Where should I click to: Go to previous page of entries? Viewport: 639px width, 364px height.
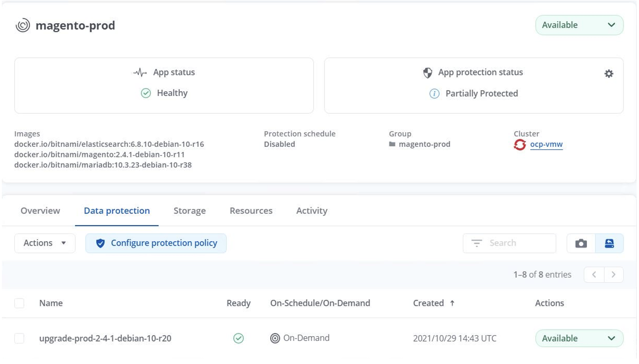[594, 275]
